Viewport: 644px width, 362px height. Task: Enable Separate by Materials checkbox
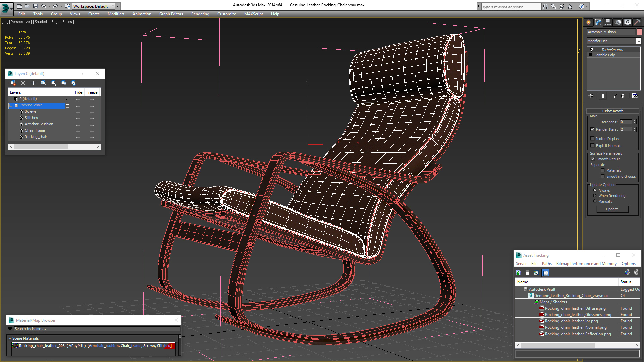click(603, 170)
